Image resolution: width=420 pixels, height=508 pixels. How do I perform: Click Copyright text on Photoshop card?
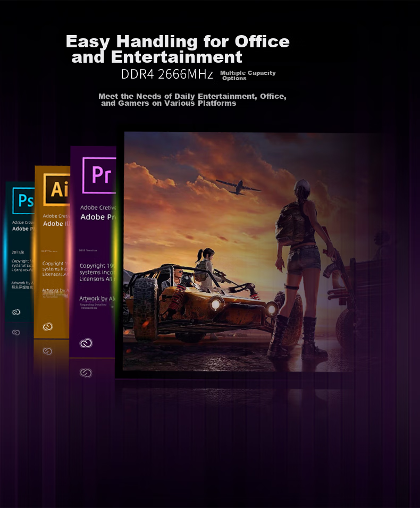[22, 265]
